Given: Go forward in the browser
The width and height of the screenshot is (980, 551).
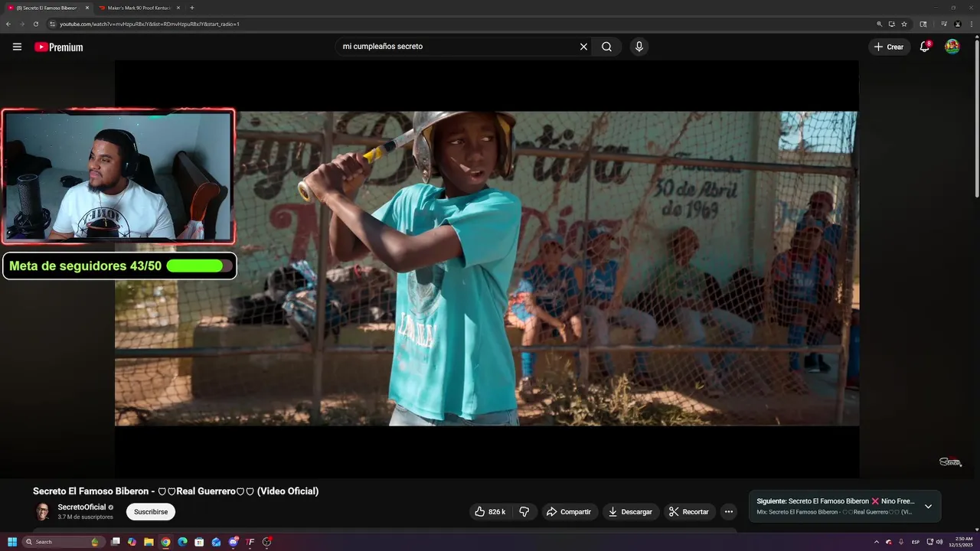Looking at the screenshot, I should point(21,24).
